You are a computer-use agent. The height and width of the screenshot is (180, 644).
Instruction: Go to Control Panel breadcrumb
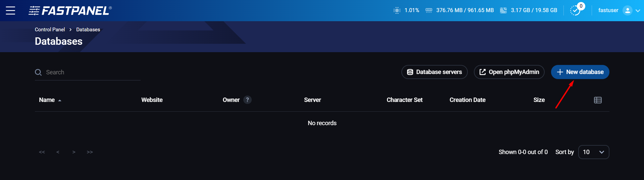coord(50,30)
